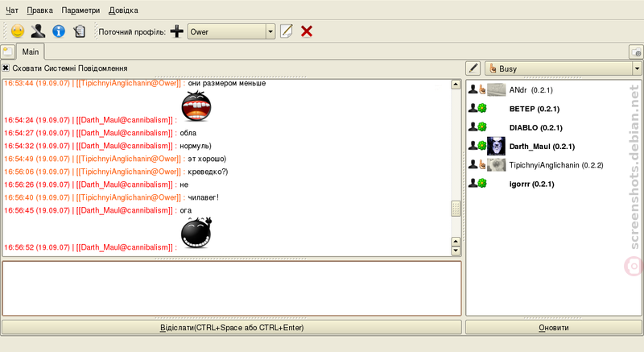Image resolution: width=644 pixels, height=352 pixels.
Task: Click the Відіслати send button
Action: point(232,328)
